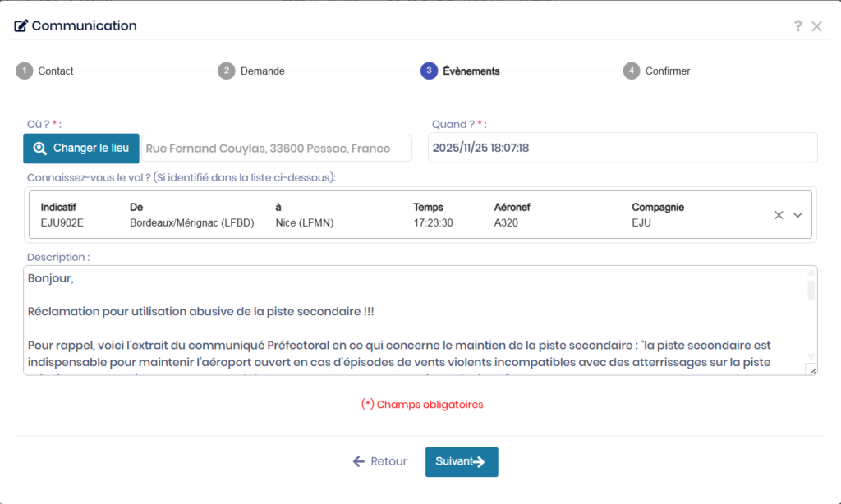
Task: Open the Quand date and time field
Action: click(622, 149)
